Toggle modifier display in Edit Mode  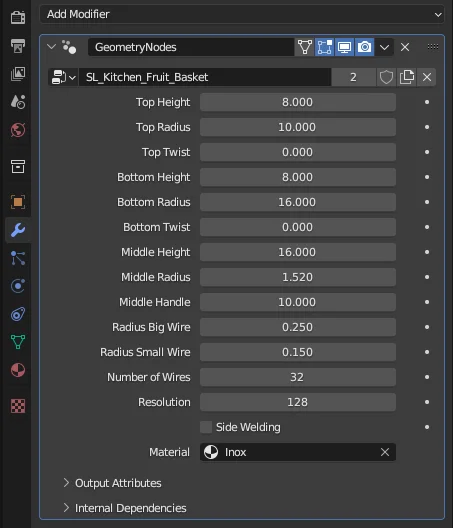[x=324, y=47]
